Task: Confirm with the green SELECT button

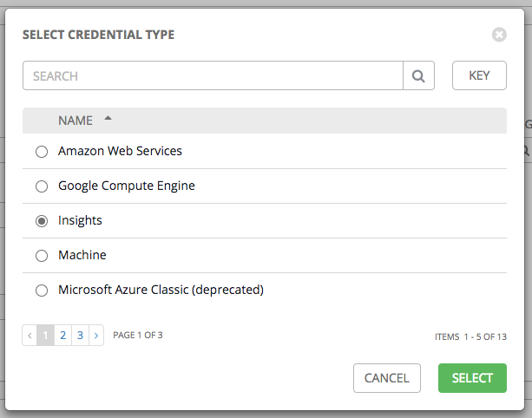Action: 472,378
